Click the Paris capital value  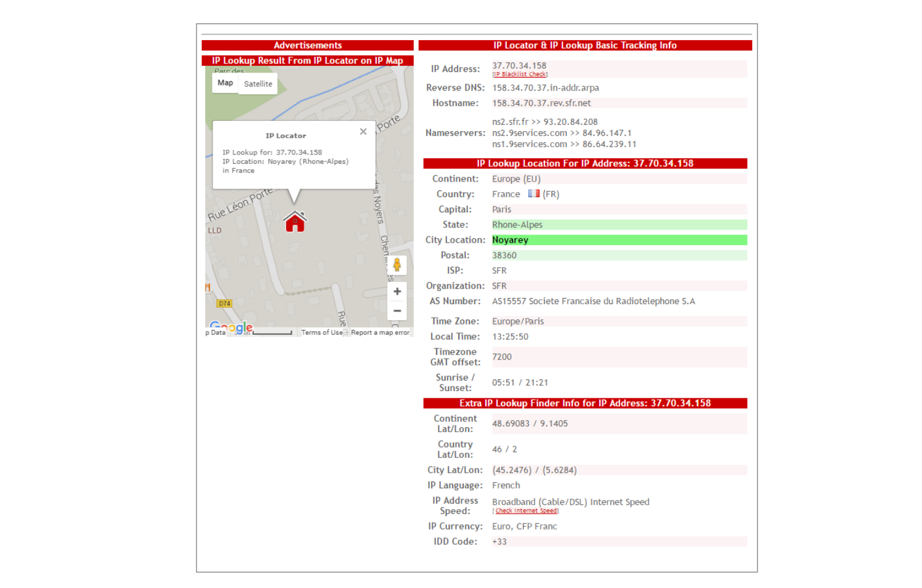(x=501, y=209)
